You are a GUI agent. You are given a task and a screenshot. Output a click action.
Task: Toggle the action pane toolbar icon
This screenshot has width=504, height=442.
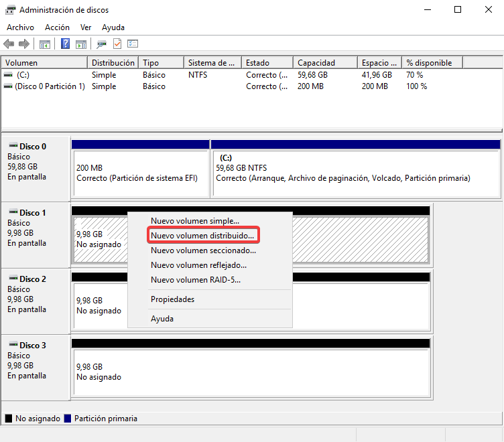click(81, 44)
